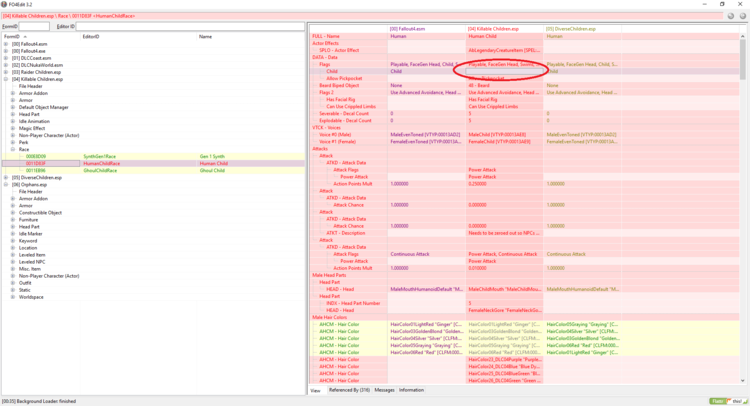This screenshot has width=750, height=406.
Task: Open the Referenced By (316) tab
Action: (349, 390)
